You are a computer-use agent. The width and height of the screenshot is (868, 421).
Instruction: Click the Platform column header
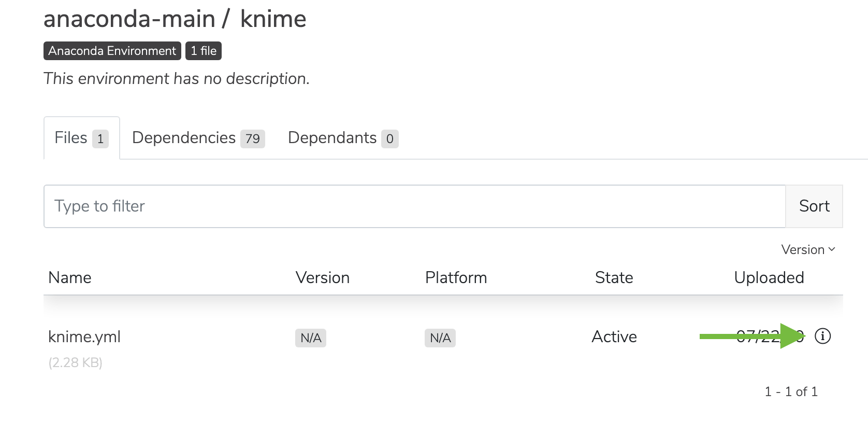tap(456, 278)
